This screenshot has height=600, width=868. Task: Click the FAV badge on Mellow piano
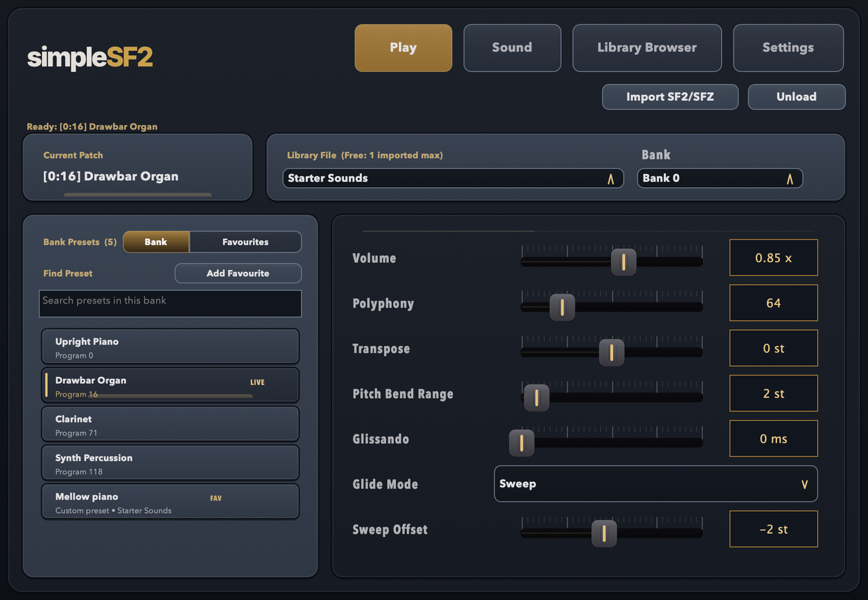coord(216,498)
